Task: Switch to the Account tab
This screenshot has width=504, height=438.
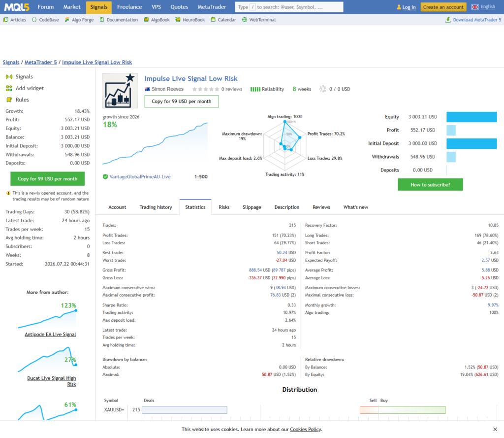Action: click(117, 207)
